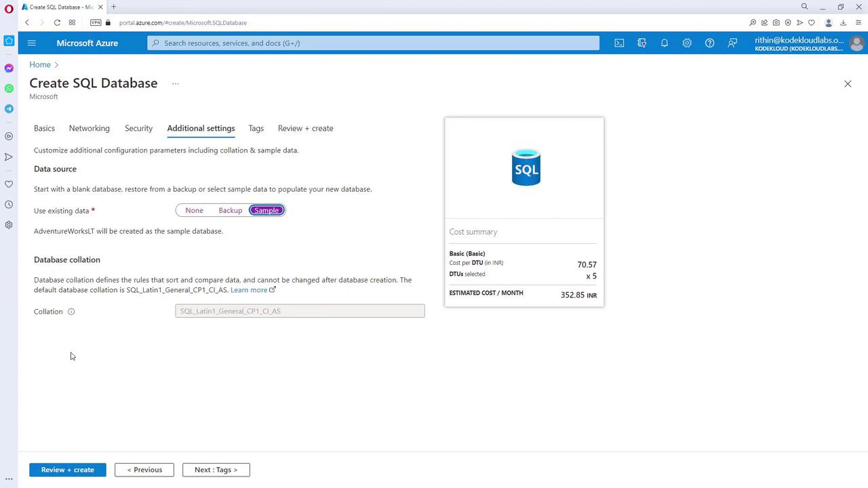Image resolution: width=868 pixels, height=488 pixels.
Task: Switch to the Networking tab
Action: tap(89, 128)
